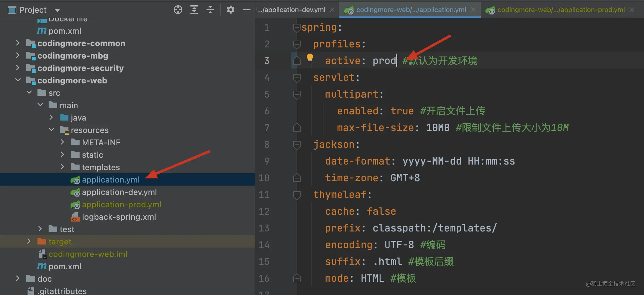
Task: Open the Project view dropdown
Action: click(57, 10)
